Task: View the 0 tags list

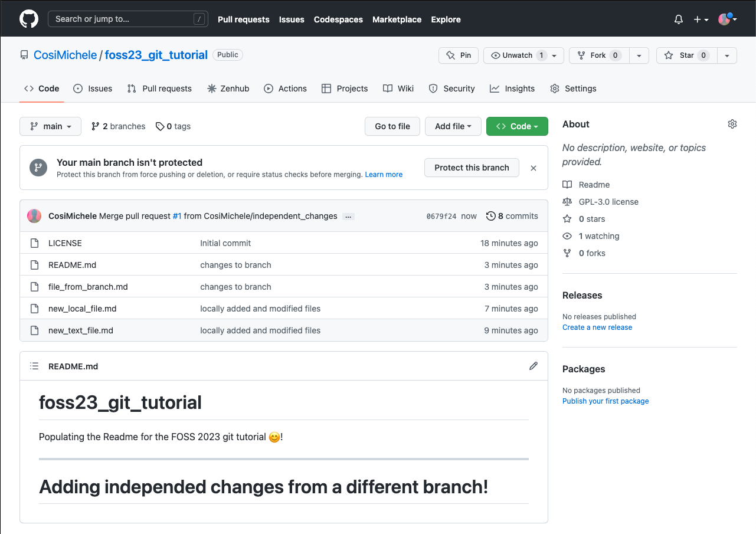Action: pos(173,126)
